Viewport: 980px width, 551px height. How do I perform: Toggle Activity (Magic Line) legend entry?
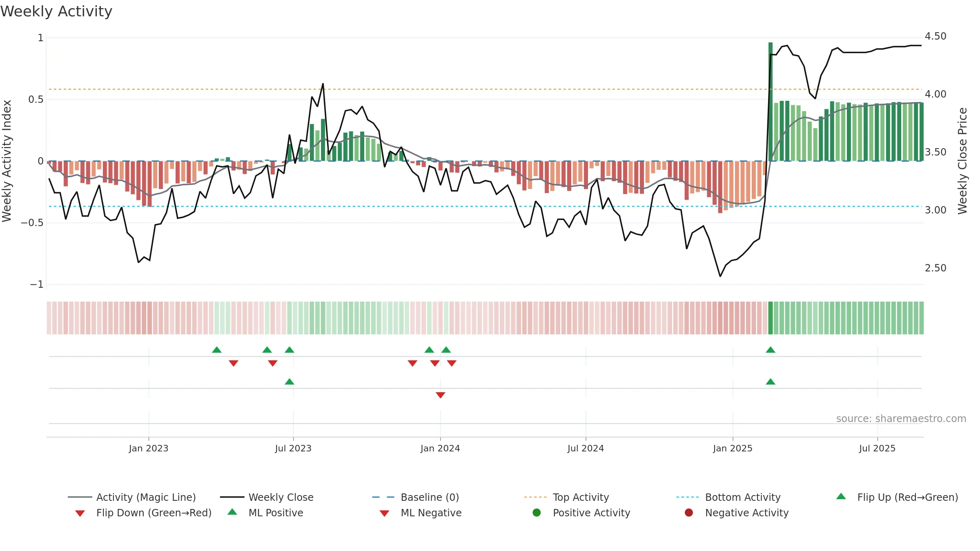coord(132,497)
